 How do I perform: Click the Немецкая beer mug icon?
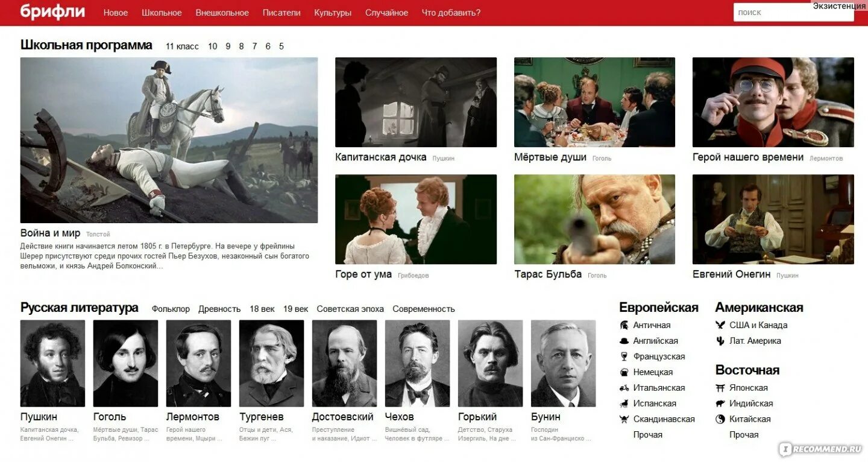pos(624,372)
